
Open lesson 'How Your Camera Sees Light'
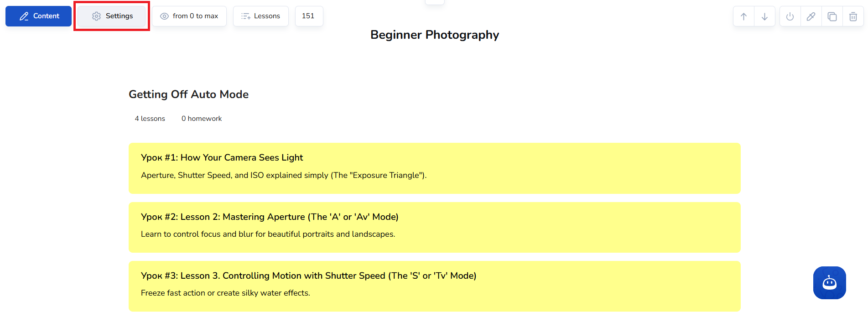434,168
